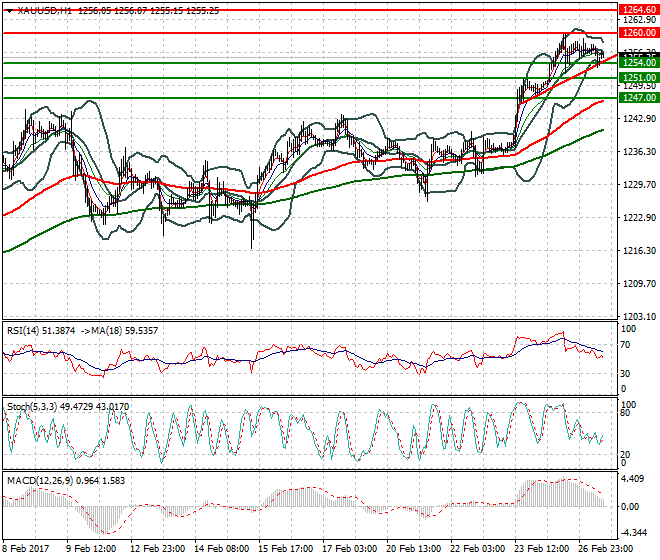
Task: Click the 1203.10 bottom price scale value
Action: click(639, 317)
